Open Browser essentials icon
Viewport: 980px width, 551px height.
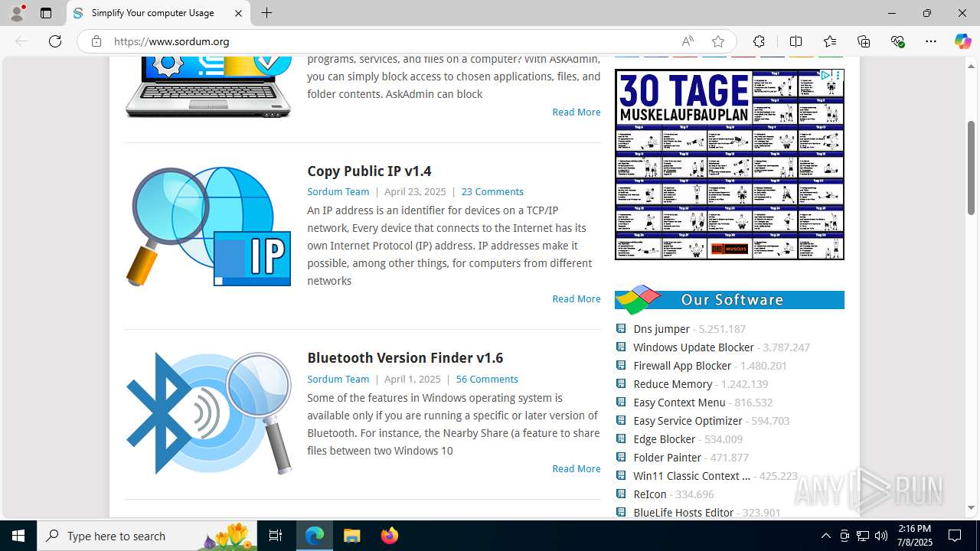(898, 41)
